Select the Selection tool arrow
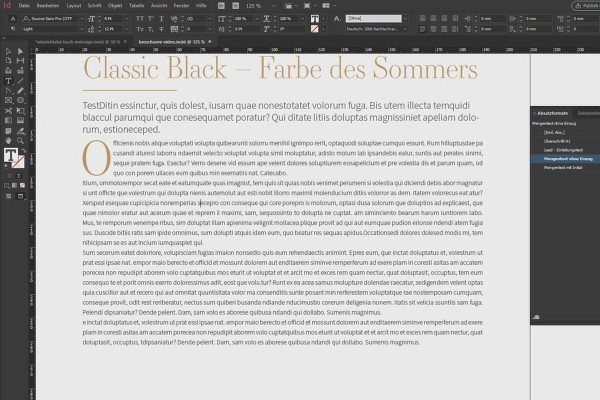This screenshot has width=600, height=400. tap(8, 51)
